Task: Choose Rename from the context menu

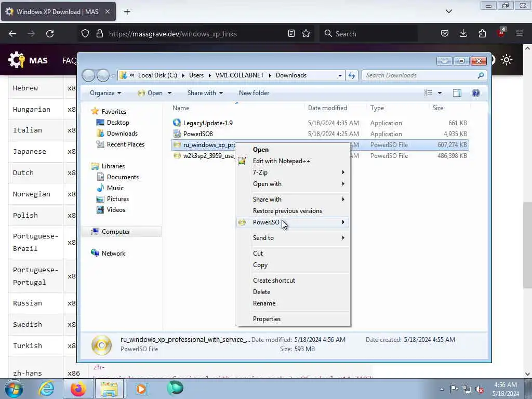Action: click(x=293, y=303)
